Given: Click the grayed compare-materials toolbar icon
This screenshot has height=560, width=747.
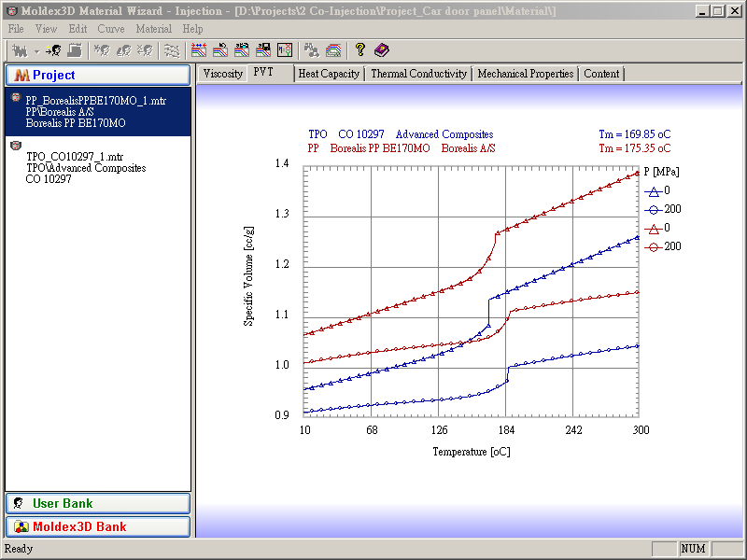Looking at the screenshot, I should [x=312, y=50].
